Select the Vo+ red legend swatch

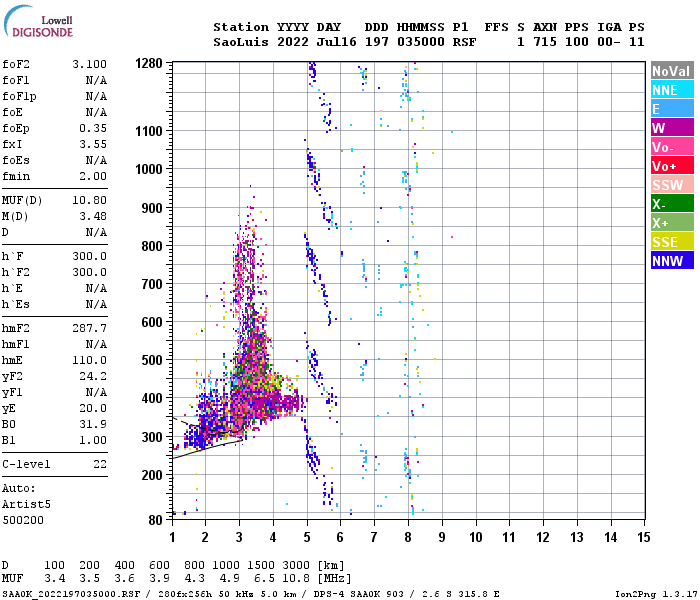point(672,166)
